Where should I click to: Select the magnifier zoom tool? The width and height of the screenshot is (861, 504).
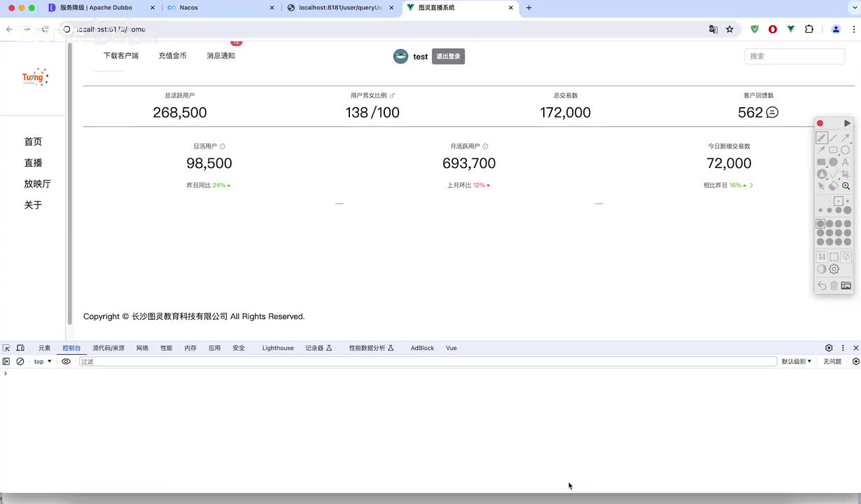tap(846, 186)
